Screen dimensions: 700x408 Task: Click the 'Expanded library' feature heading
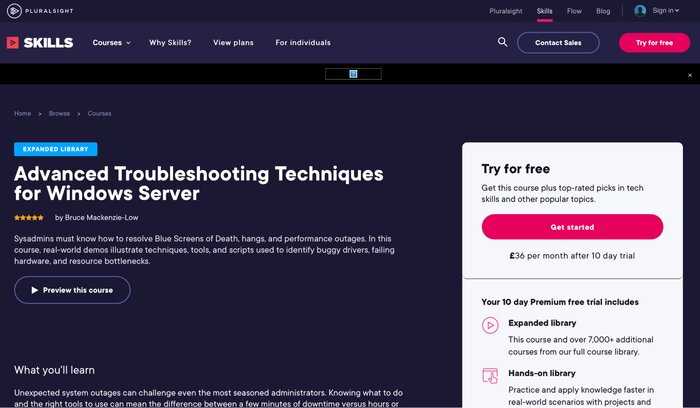(x=542, y=323)
